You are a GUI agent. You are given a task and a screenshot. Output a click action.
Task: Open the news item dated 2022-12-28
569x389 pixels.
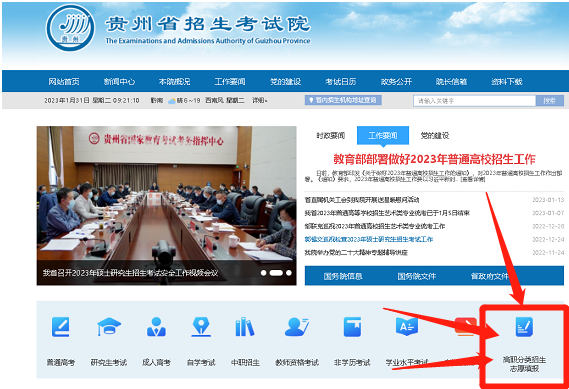pyautogui.click(x=375, y=226)
